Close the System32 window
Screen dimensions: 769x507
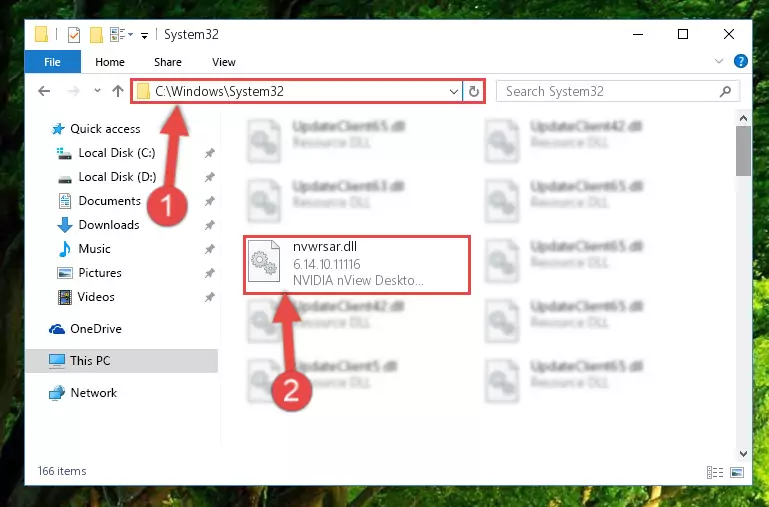coord(729,34)
